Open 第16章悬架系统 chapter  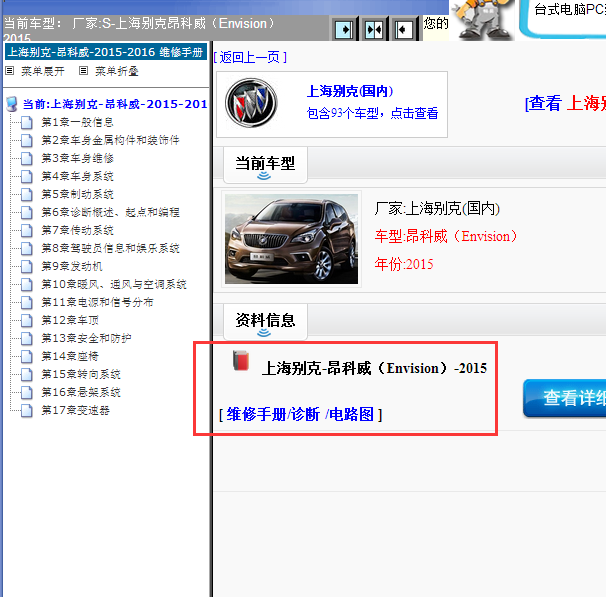81,392
